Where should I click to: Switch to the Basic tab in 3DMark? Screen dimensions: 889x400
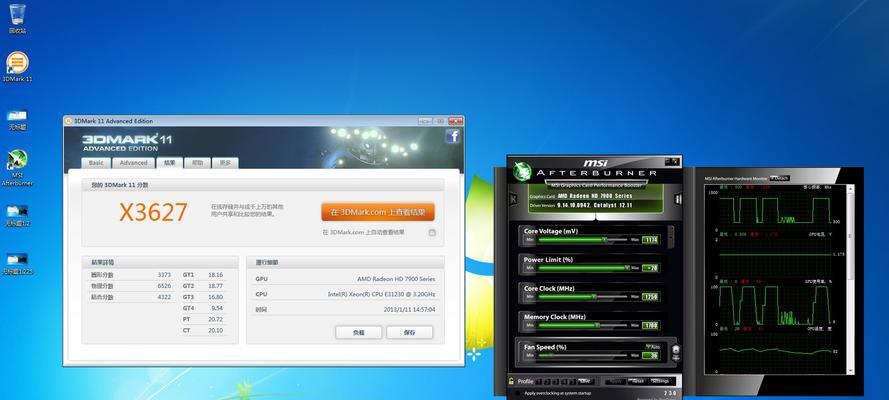coord(96,163)
